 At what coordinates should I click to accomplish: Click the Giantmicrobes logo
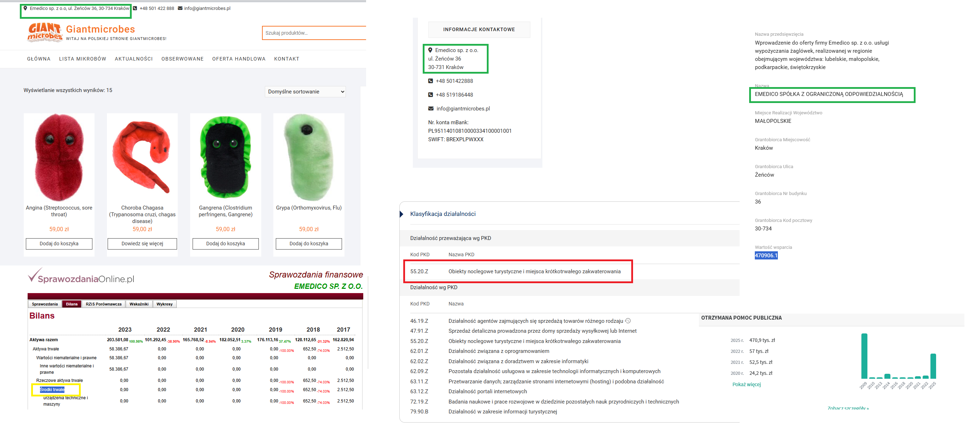click(44, 32)
